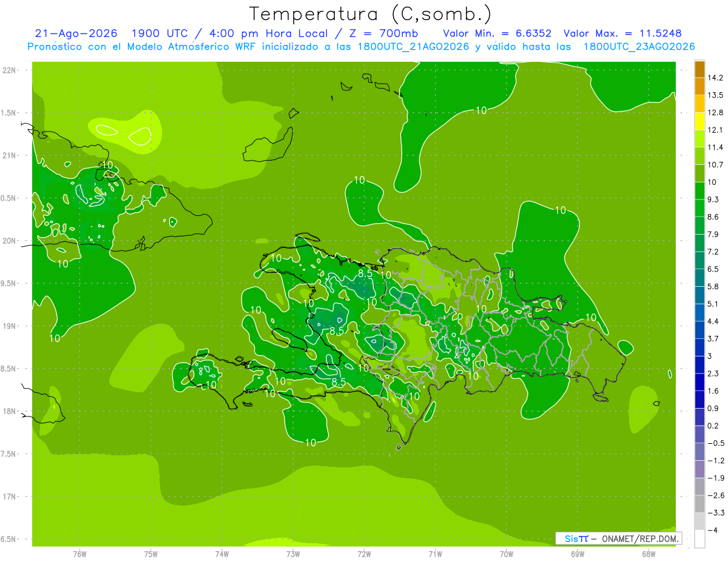Viewport: 728px width, 562px height.
Task: Click the 'SisPI - ONAMET/REP.DOM.' credit box
Action: tap(619, 538)
